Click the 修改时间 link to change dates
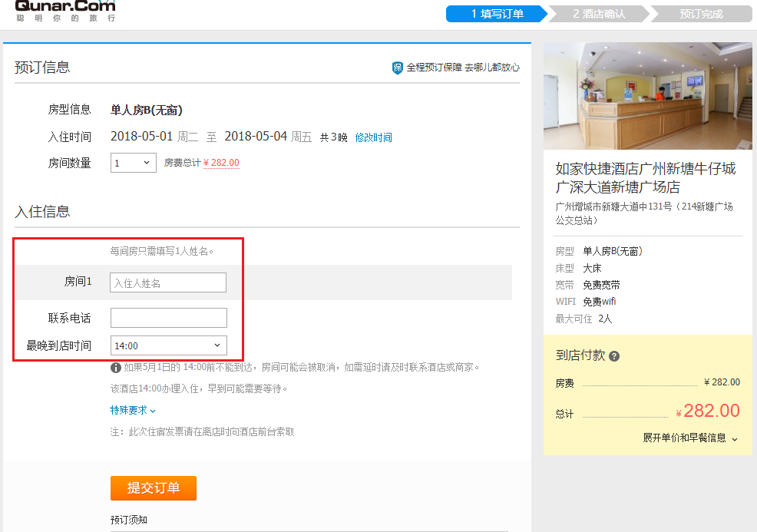Image resolution: width=757 pixels, height=532 pixels. [x=374, y=136]
